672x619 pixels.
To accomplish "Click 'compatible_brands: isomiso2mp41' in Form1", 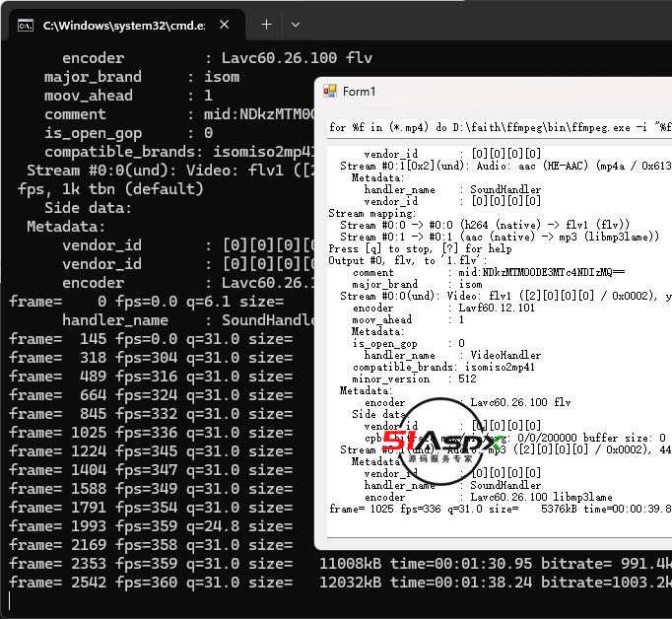I will 443,367.
